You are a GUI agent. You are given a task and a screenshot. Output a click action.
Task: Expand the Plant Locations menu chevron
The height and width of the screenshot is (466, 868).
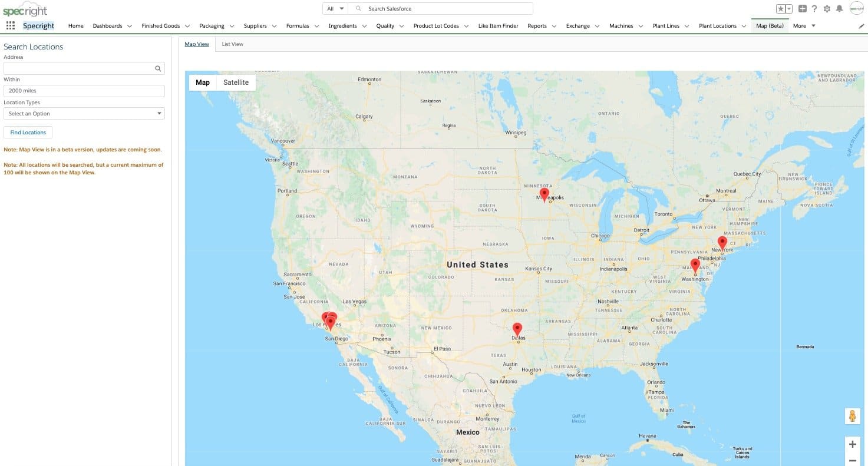744,26
